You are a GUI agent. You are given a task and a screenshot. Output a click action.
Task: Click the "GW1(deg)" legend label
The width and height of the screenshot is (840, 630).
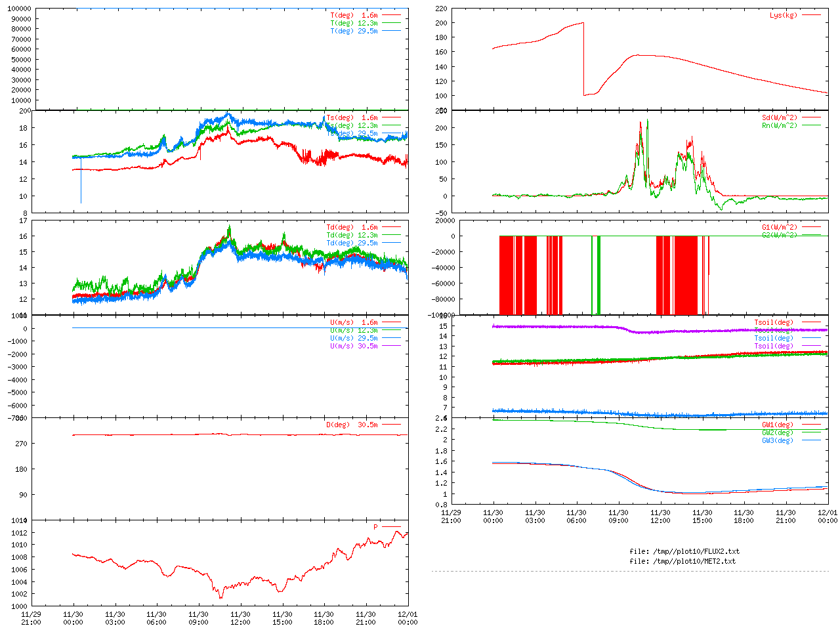point(778,425)
